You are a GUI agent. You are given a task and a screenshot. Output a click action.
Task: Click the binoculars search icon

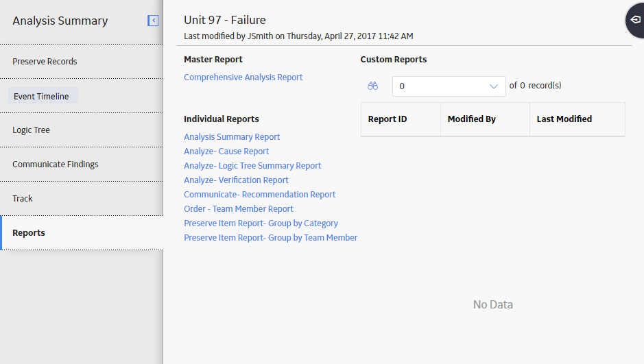[372, 86]
